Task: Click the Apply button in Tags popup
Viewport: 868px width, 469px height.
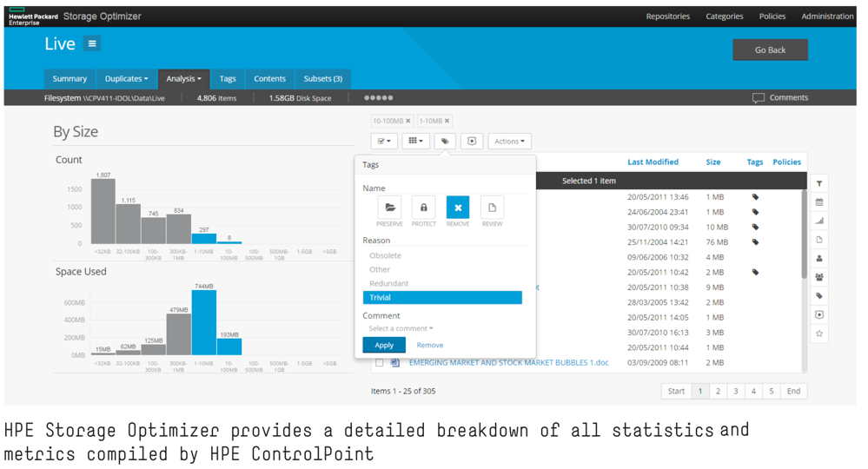Action: click(384, 345)
